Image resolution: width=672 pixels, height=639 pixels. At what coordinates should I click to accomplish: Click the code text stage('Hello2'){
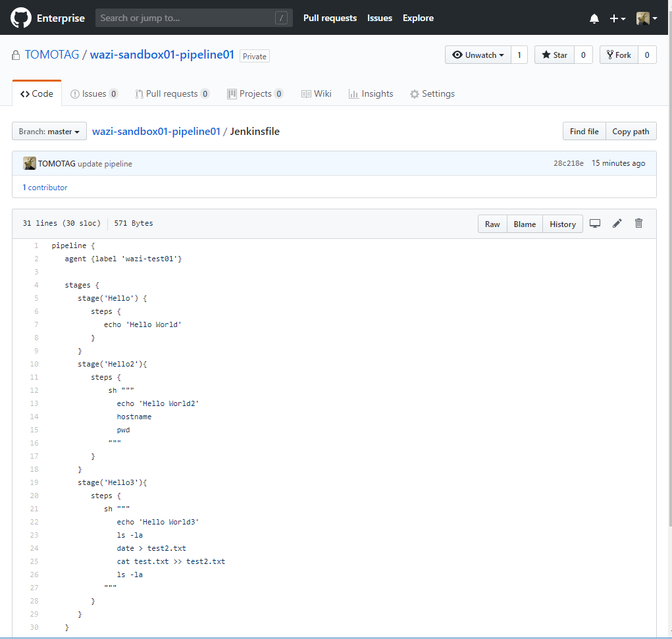pos(113,364)
